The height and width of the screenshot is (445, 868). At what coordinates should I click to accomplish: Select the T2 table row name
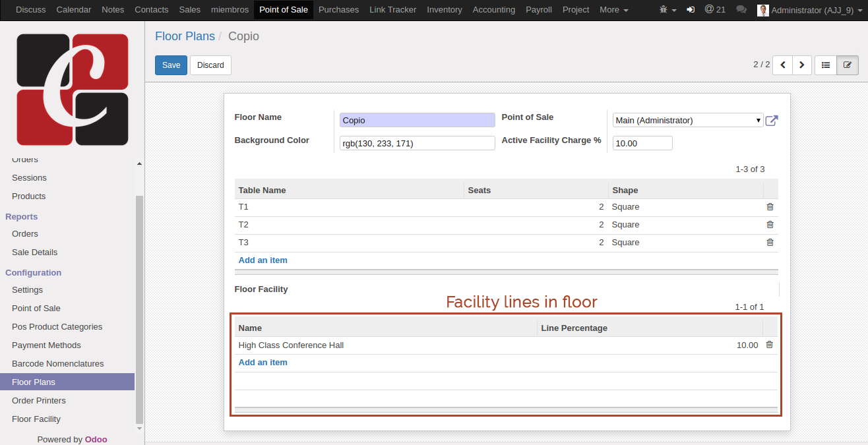pyautogui.click(x=243, y=225)
